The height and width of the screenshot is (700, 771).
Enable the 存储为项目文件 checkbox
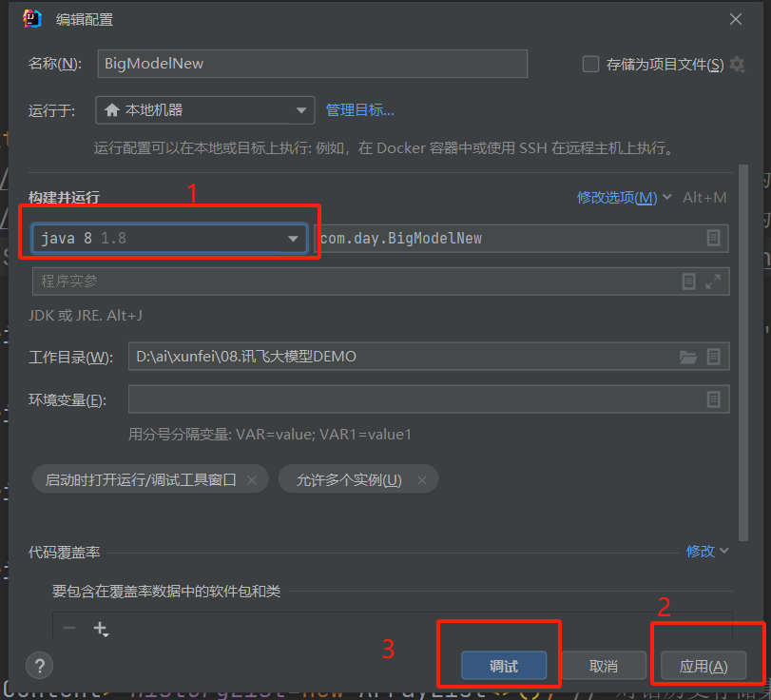click(590, 65)
